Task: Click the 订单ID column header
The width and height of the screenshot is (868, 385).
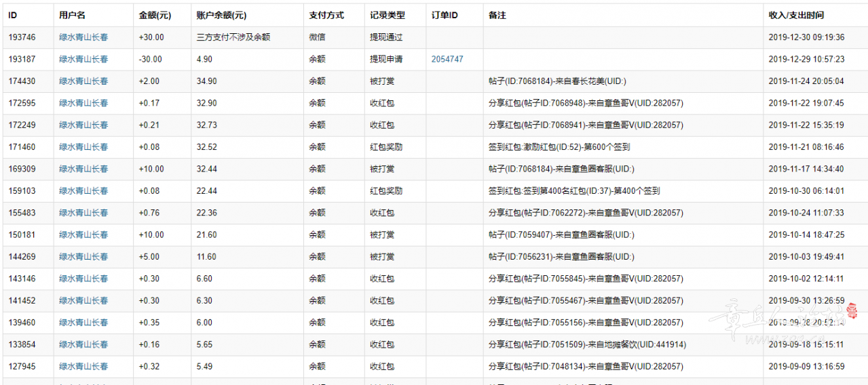Action: tap(445, 15)
